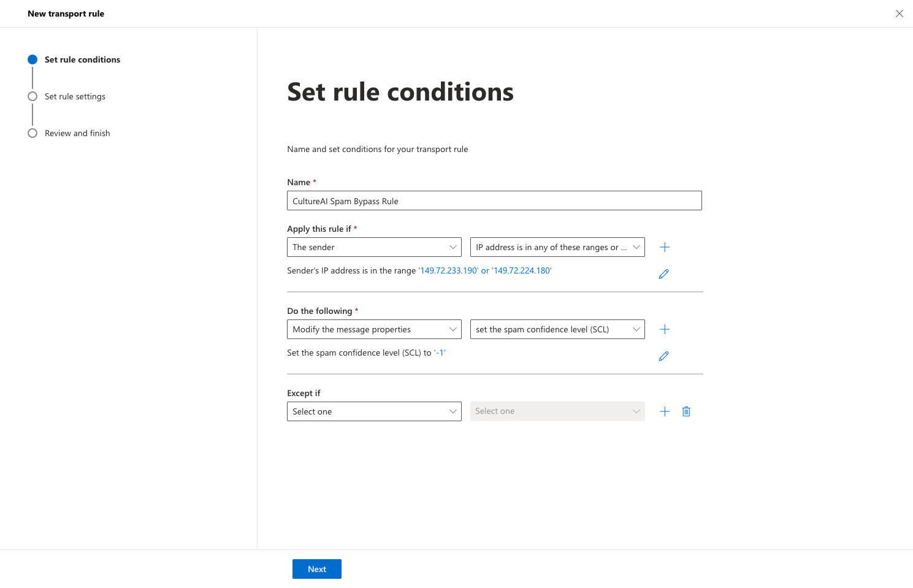Add another exception with the plus icon

point(664,411)
